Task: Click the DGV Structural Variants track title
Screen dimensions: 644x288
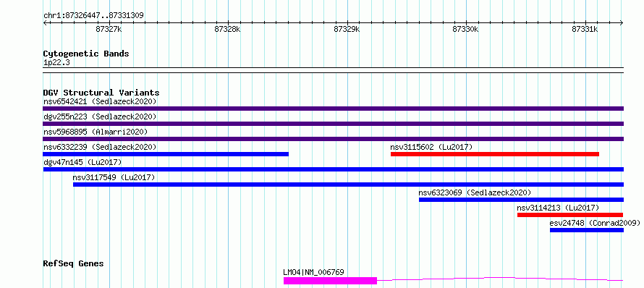Action: (x=101, y=93)
